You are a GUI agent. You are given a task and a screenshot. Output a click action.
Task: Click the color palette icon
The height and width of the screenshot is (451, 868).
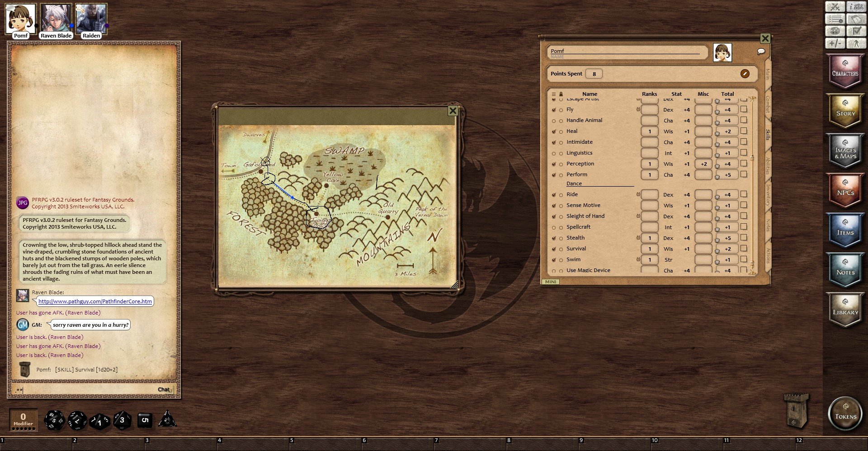coord(835,31)
